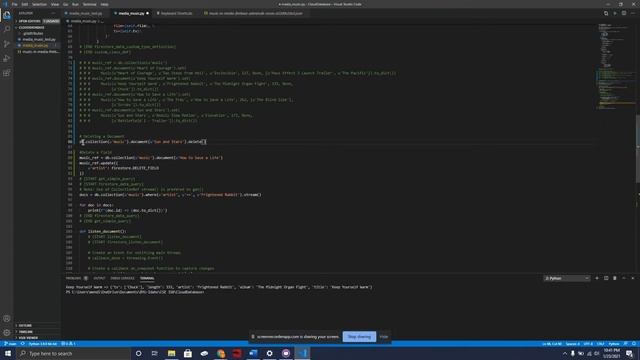640x360 pixels.
Task: Switch to media_music_test.py editor tab
Action: click(85, 13)
